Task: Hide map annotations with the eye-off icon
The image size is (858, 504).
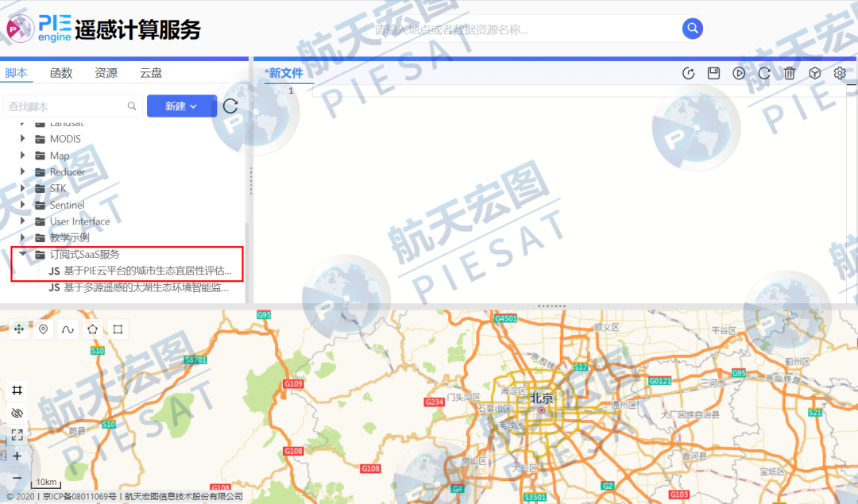Action: 17,413
